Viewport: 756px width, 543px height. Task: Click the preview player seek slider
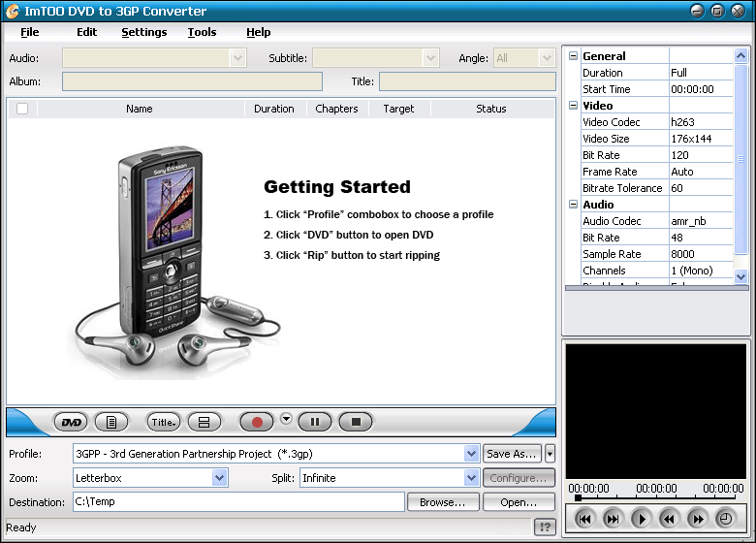coord(655,497)
